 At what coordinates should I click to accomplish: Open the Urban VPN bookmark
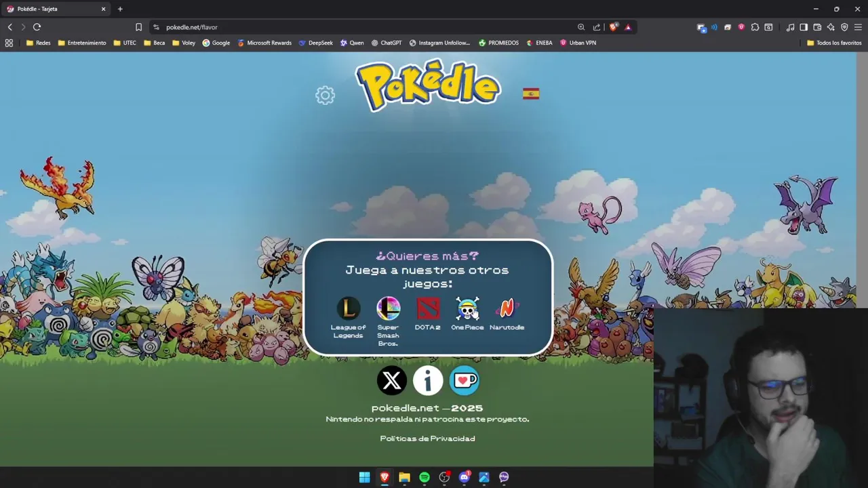coord(578,43)
